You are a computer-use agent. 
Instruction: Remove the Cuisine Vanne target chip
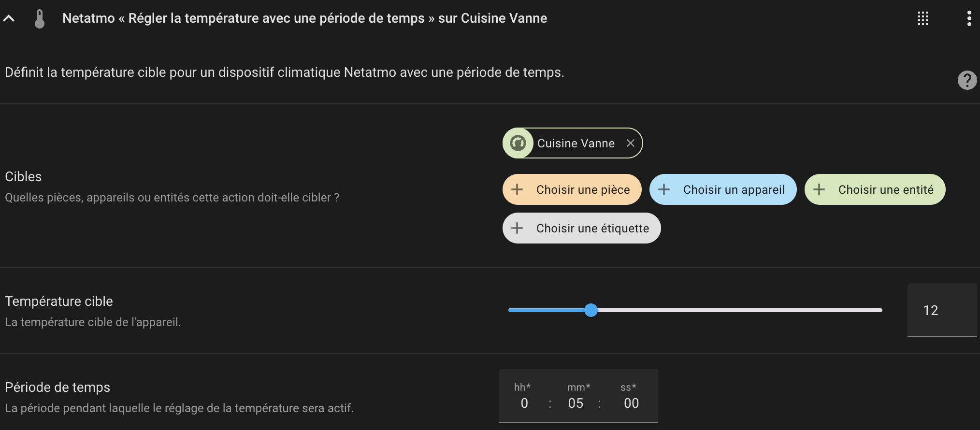pyautogui.click(x=630, y=143)
